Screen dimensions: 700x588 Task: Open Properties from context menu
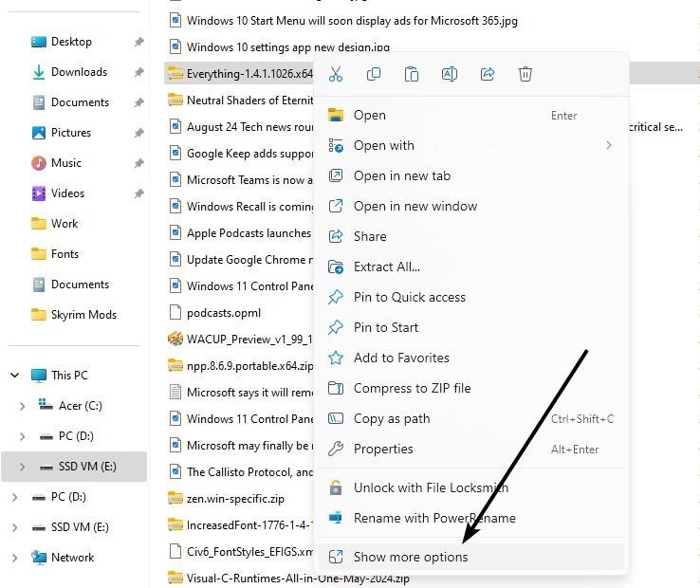471,450
